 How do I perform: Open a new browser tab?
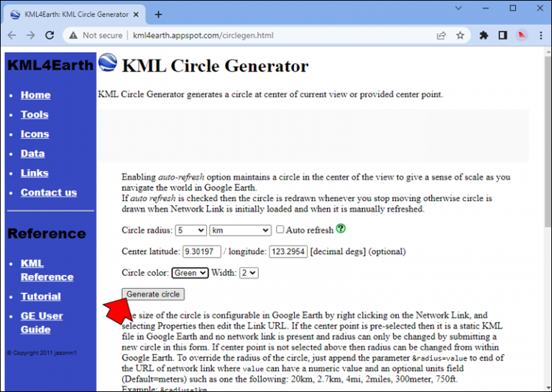coord(158,14)
